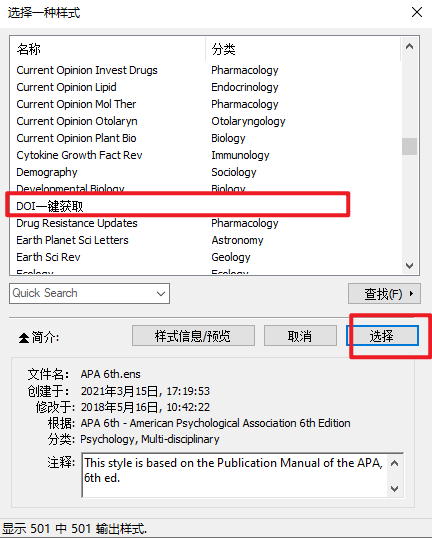Click the 取消 button
Viewport: 432px width, 538px height.
click(300, 336)
